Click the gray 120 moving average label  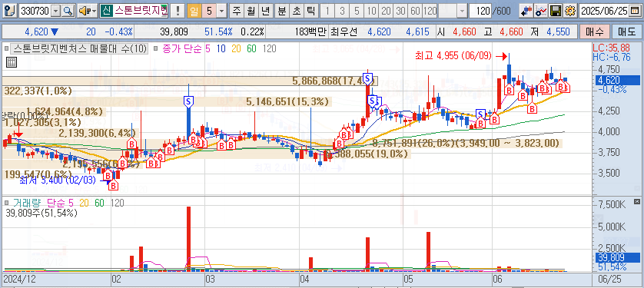pos(269,49)
